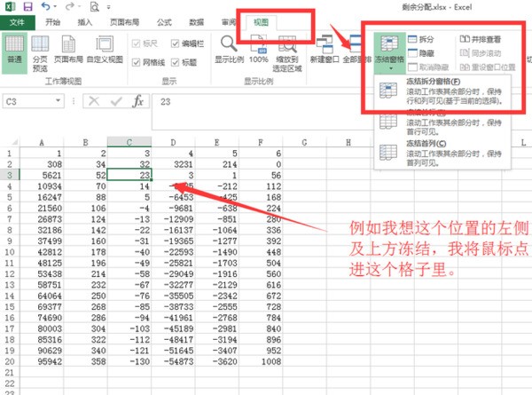Click cell containing 448
The width and height of the screenshot is (532, 395).
[261, 252]
